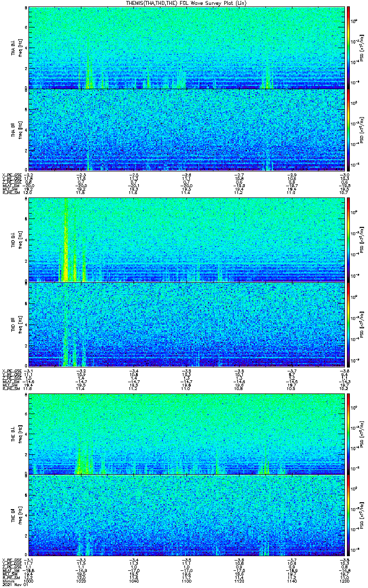
Task: Select the THD B-perpendicular spectrogram panel
Action: click(x=187, y=240)
